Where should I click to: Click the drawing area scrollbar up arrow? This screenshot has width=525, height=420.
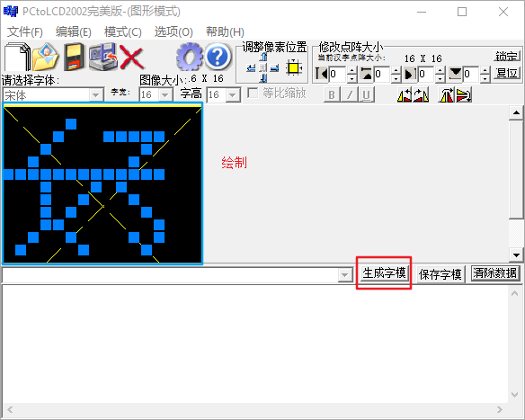[x=516, y=112]
